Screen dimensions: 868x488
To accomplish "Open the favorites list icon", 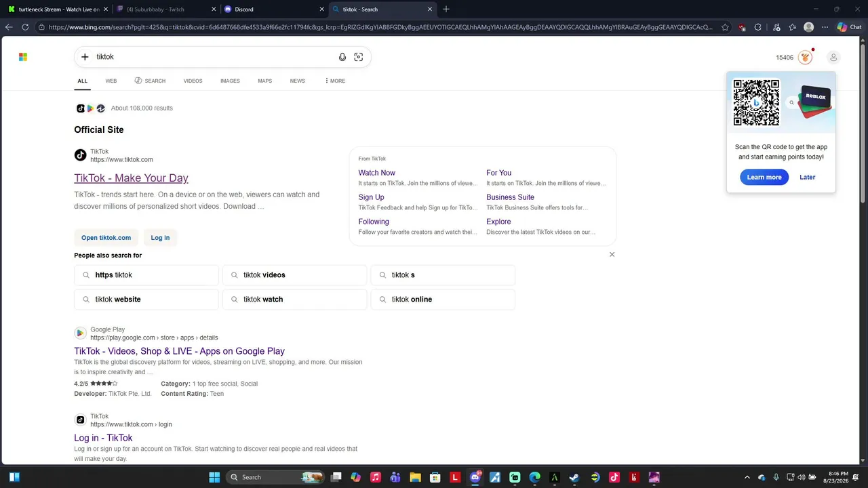I will [792, 27].
